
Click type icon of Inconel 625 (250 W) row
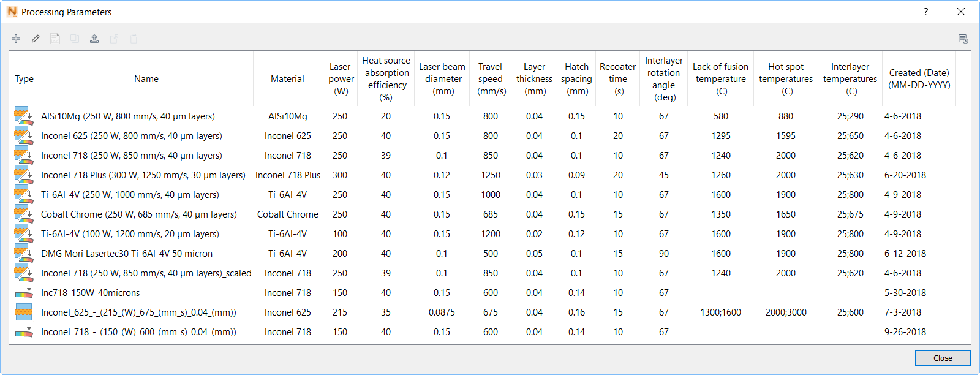(24, 135)
